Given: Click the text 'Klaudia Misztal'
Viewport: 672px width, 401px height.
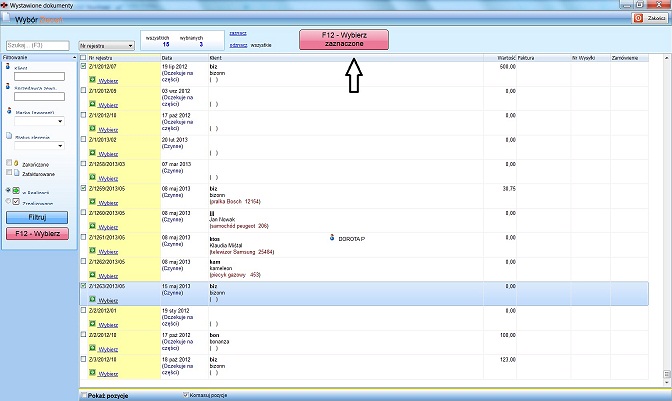Looking at the screenshot, I should (x=226, y=245).
